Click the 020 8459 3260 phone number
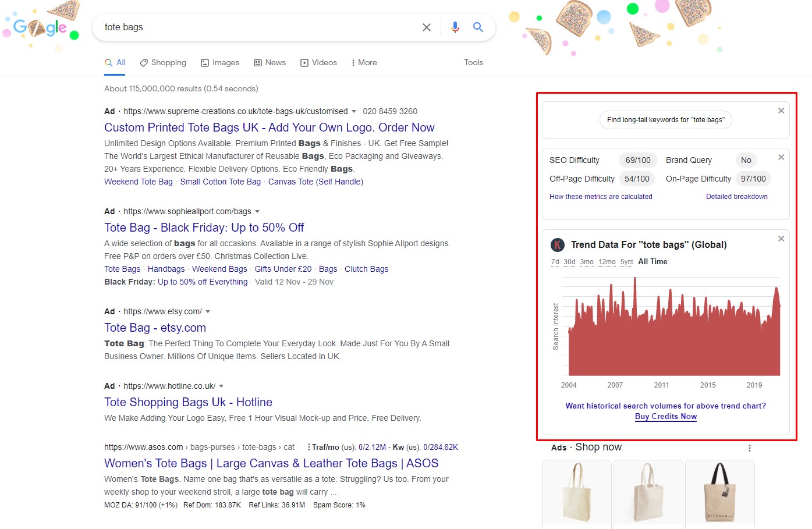This screenshot has width=812, height=529. [x=390, y=111]
